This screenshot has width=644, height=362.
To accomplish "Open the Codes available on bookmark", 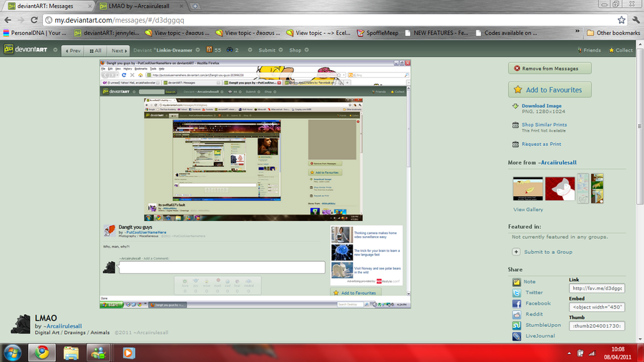I will 507,32.
